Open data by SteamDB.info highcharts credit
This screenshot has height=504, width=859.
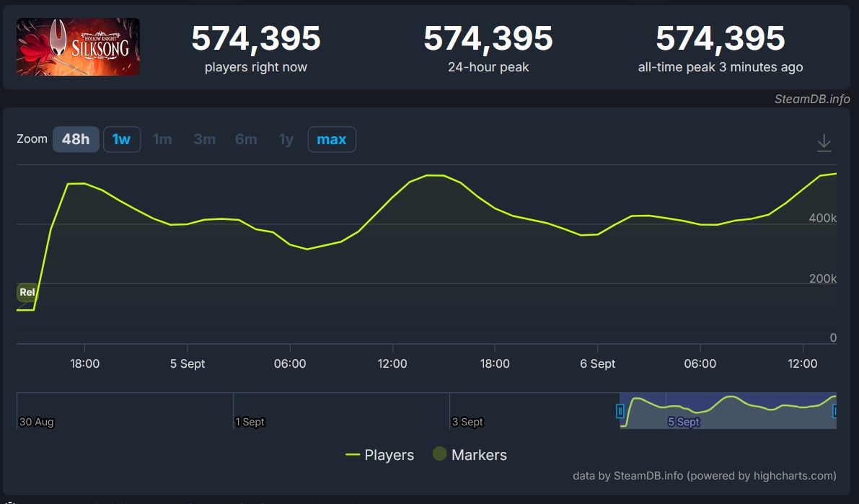(705, 475)
